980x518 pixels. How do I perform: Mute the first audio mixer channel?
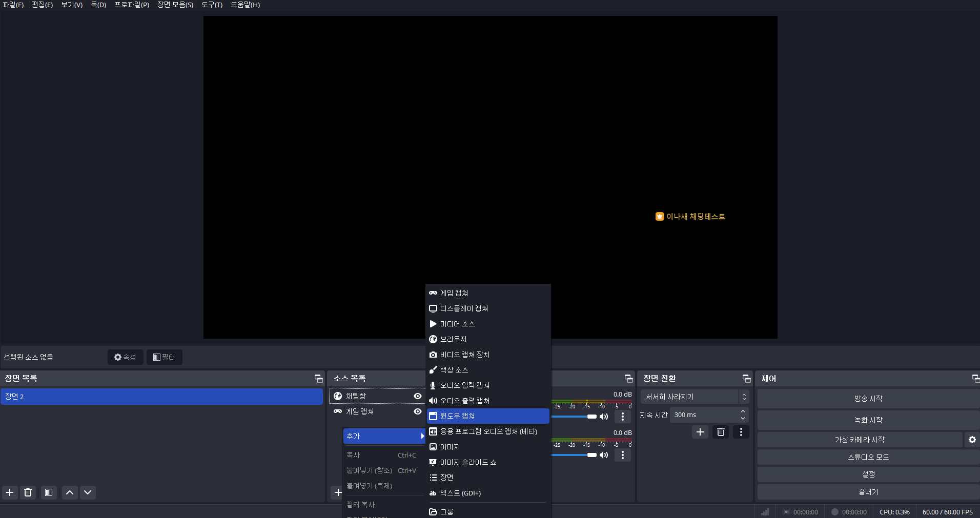click(x=604, y=417)
